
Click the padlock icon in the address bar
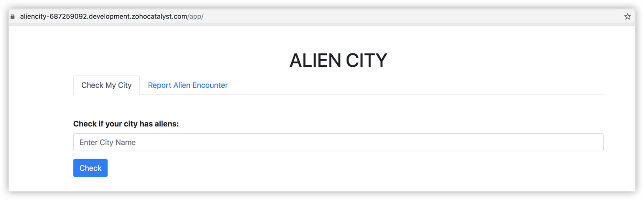tap(12, 17)
